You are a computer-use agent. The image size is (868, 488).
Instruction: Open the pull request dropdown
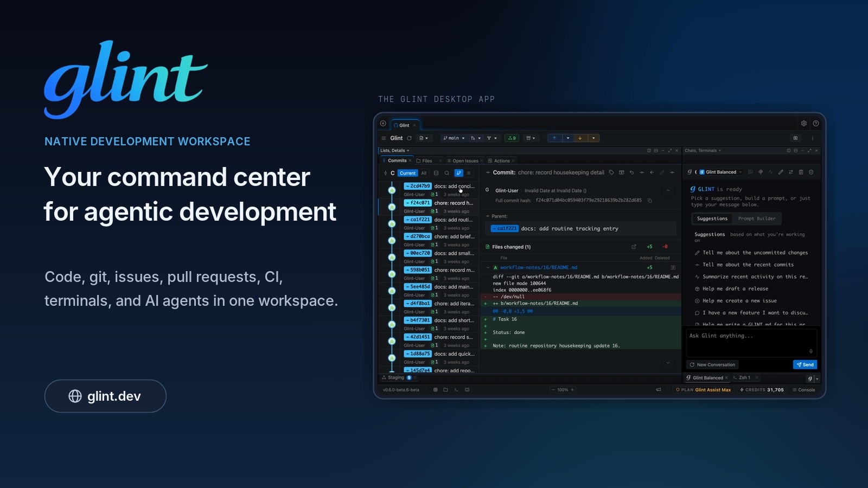click(x=476, y=138)
